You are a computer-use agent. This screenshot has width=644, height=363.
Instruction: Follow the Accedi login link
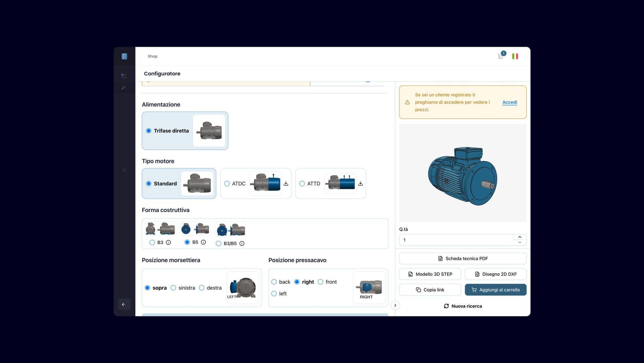coord(509,102)
